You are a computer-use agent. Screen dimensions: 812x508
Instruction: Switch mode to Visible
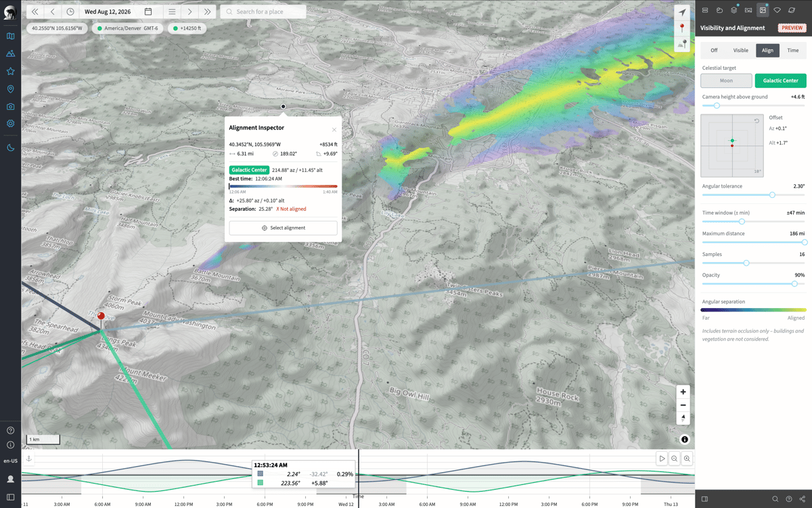741,50
